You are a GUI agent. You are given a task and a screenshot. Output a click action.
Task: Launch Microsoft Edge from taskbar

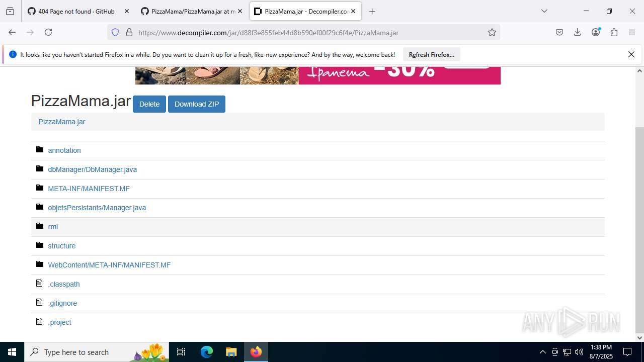pyautogui.click(x=207, y=352)
